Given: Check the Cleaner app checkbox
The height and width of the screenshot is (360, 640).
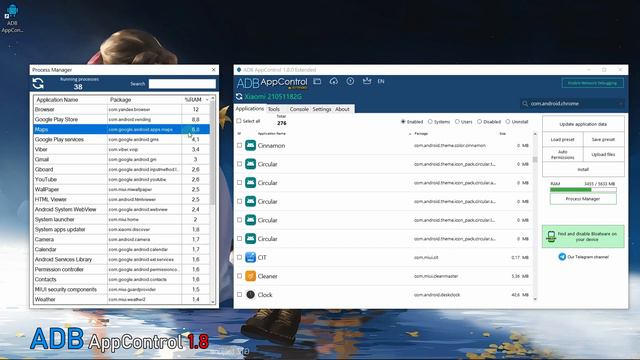Looking at the screenshot, I should tap(239, 276).
